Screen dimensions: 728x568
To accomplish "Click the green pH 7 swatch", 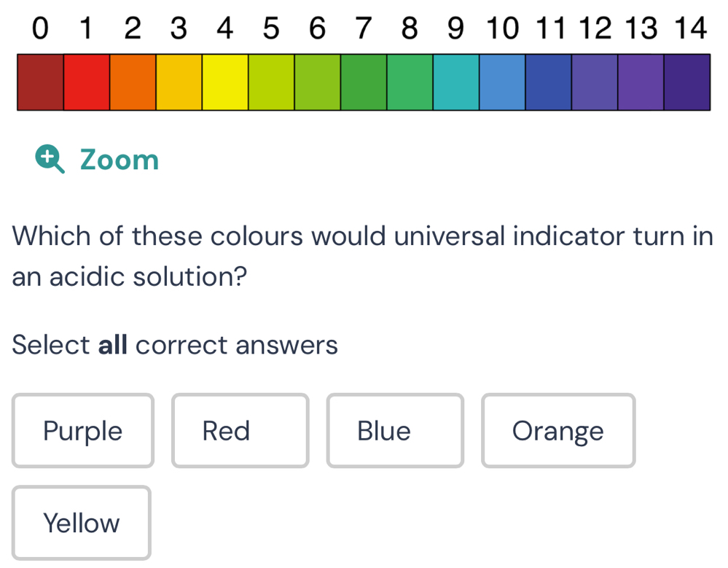I will pyautogui.click(x=364, y=82).
